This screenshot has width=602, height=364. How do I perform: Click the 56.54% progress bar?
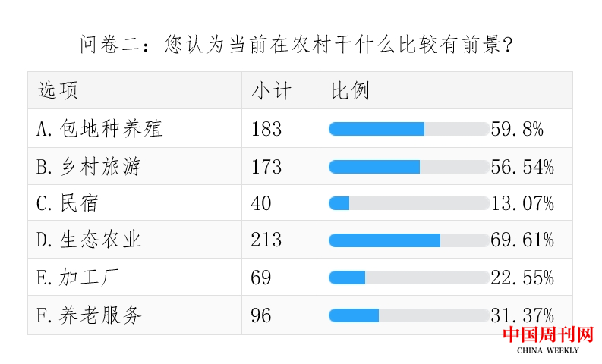408,167
